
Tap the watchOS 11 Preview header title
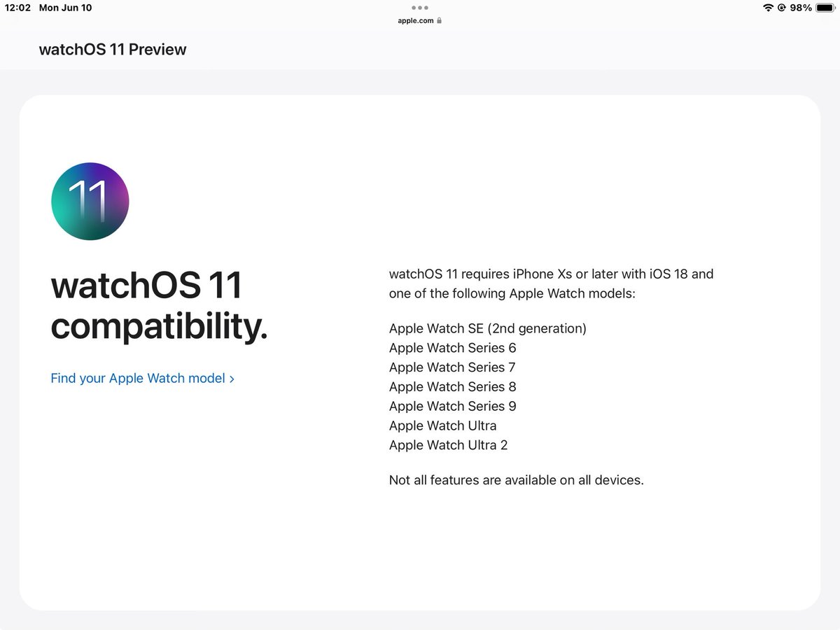[x=113, y=50]
